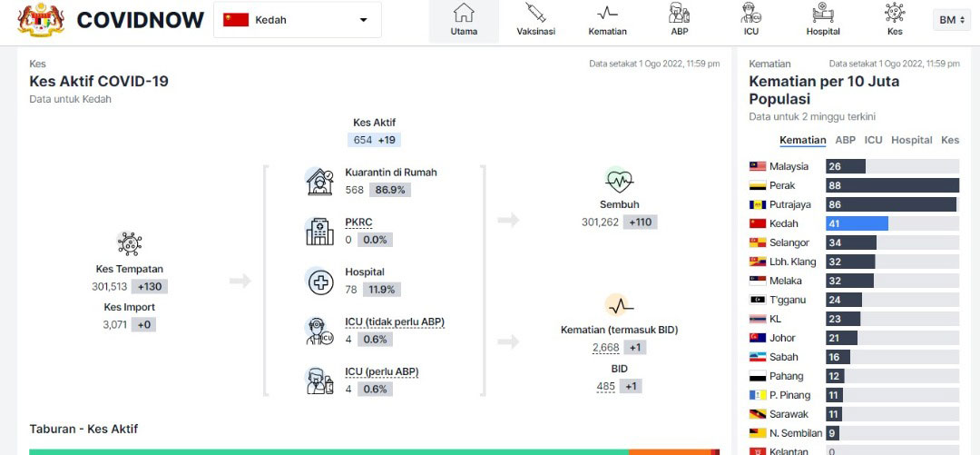Click Putrajaya bar showing 86
The image size is (980, 455).
(891, 204)
